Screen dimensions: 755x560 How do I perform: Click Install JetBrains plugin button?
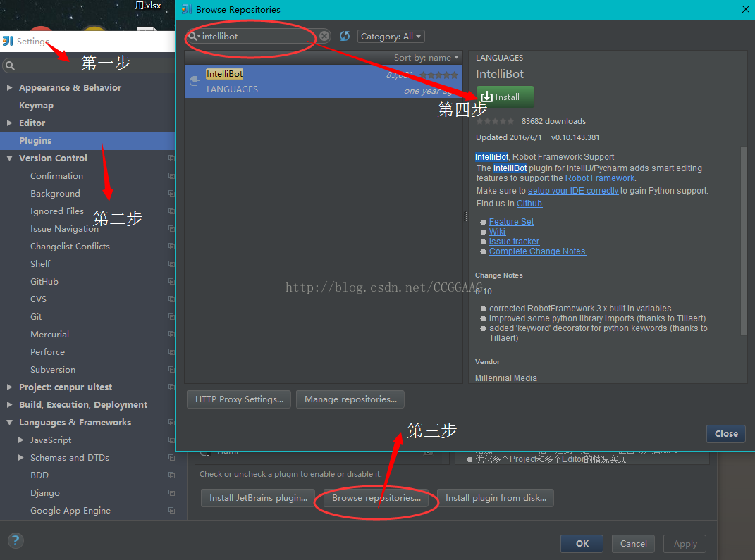pyautogui.click(x=257, y=498)
